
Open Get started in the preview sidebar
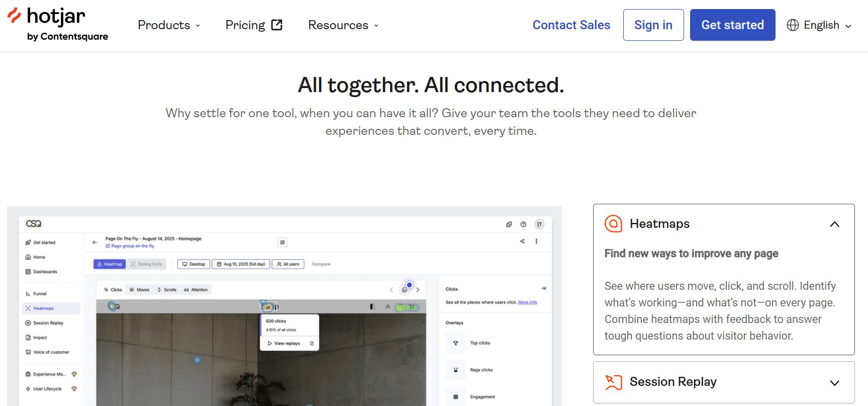[x=41, y=242]
